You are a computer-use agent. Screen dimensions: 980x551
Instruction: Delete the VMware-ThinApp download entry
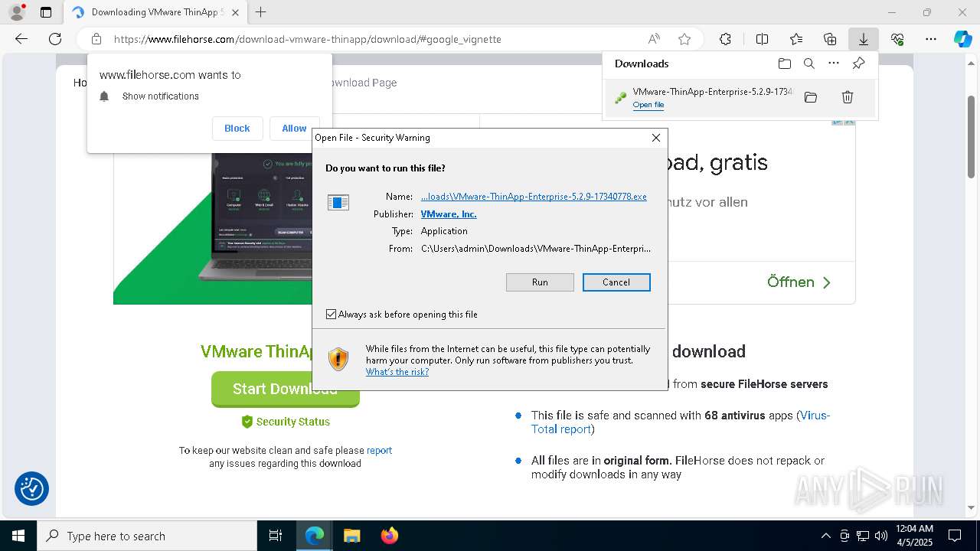click(x=848, y=97)
